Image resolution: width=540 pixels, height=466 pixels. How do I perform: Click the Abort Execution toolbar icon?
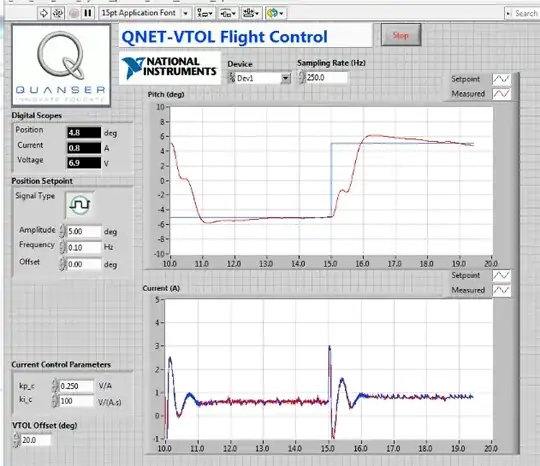tap(73, 13)
